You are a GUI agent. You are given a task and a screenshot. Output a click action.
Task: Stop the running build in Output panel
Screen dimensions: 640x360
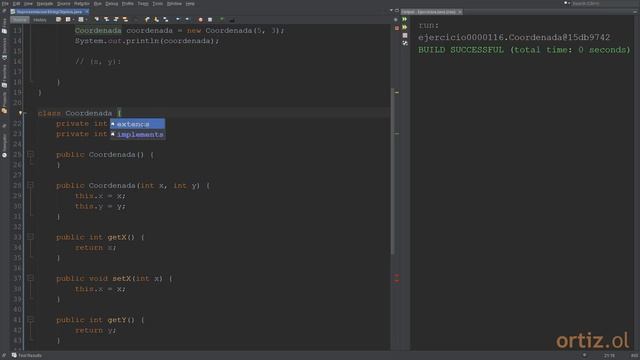(404, 35)
